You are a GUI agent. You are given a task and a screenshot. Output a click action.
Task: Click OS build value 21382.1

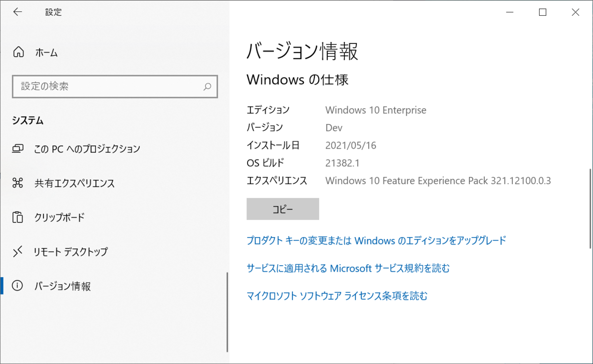click(341, 163)
